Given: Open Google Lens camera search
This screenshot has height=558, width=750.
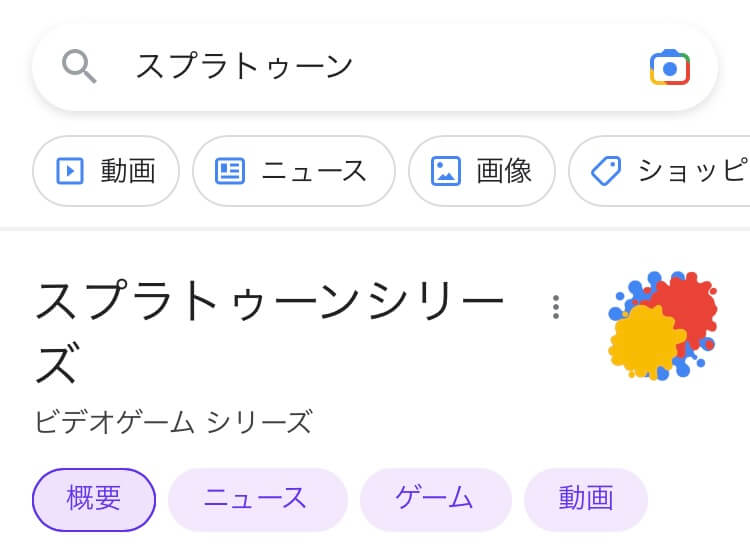Looking at the screenshot, I should 670,67.
